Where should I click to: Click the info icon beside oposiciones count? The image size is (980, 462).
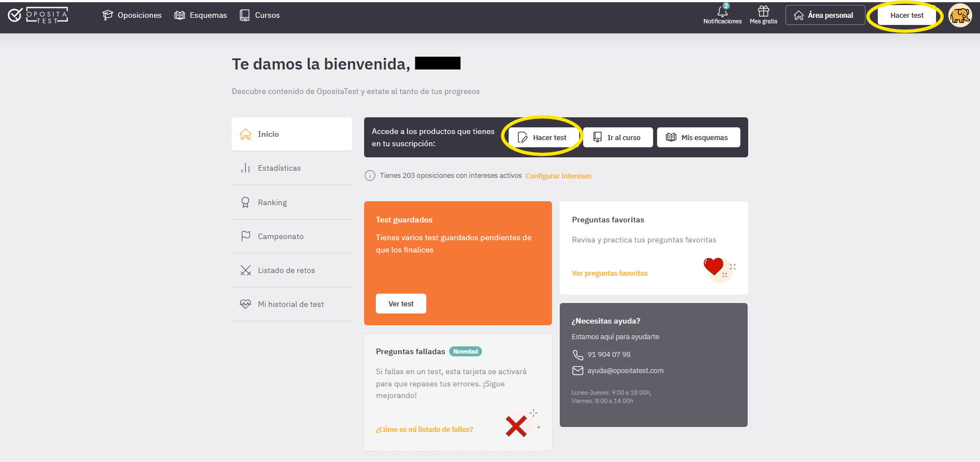(370, 176)
